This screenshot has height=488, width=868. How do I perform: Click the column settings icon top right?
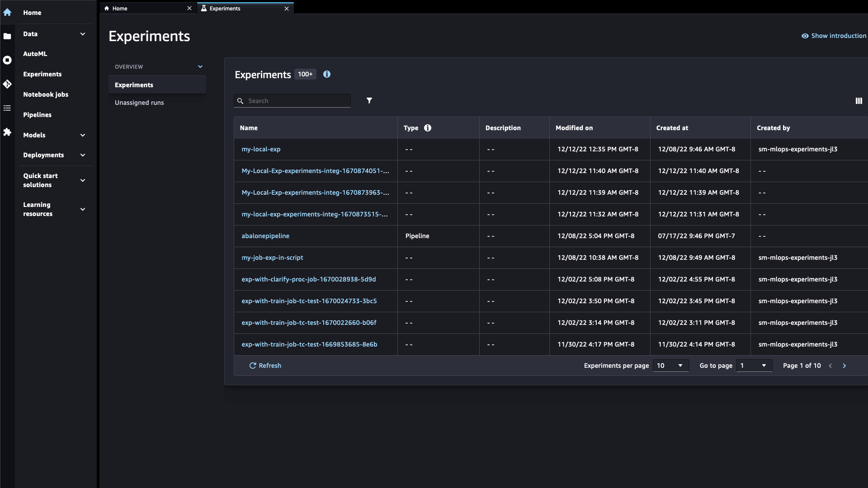859,101
